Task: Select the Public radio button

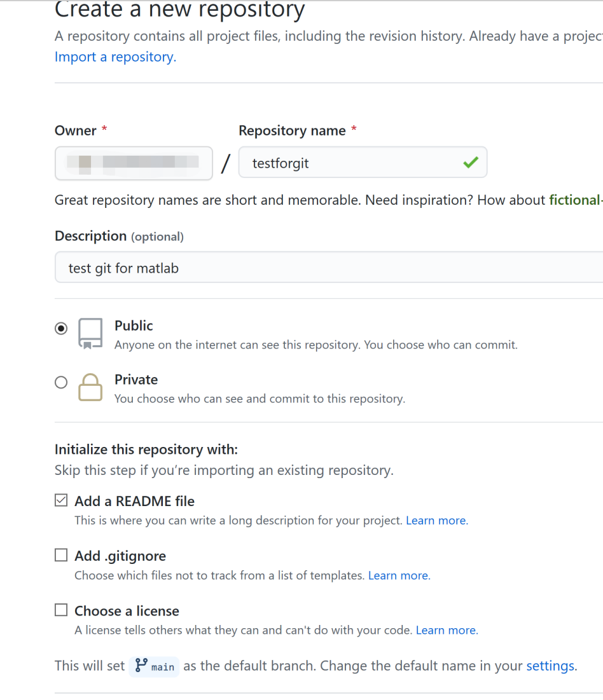Action: point(61,329)
